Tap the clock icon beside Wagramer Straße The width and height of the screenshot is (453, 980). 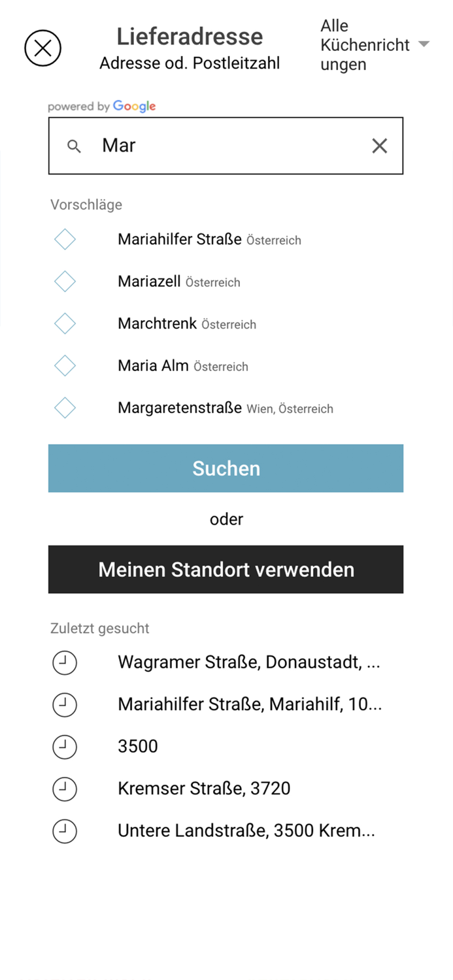tap(65, 662)
